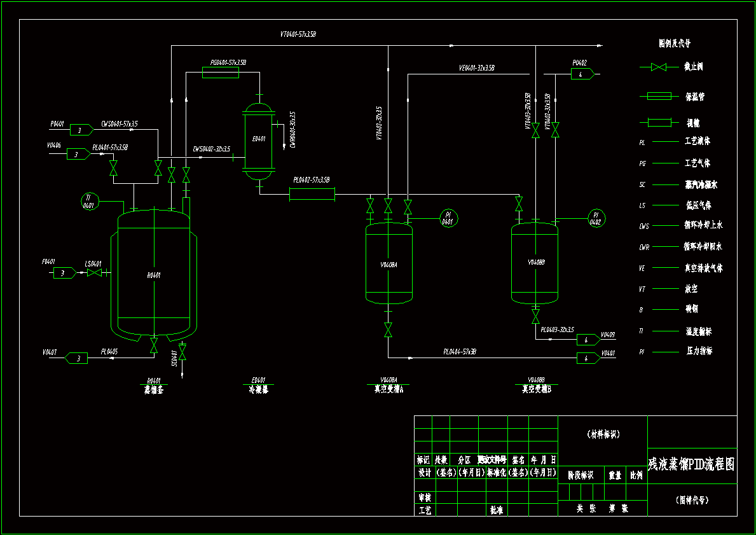Click the stop valve symbol in legend

[x=659, y=67]
